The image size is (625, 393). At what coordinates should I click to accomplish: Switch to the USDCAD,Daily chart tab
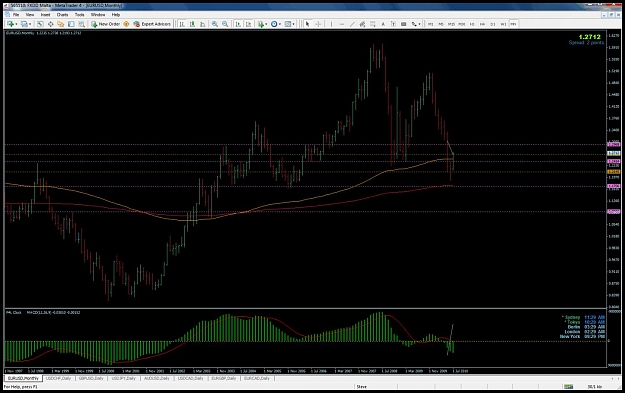click(191, 378)
